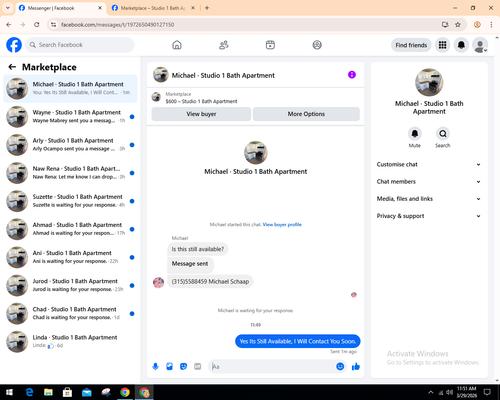Open the Friends icon in top navigation

[x=224, y=45]
